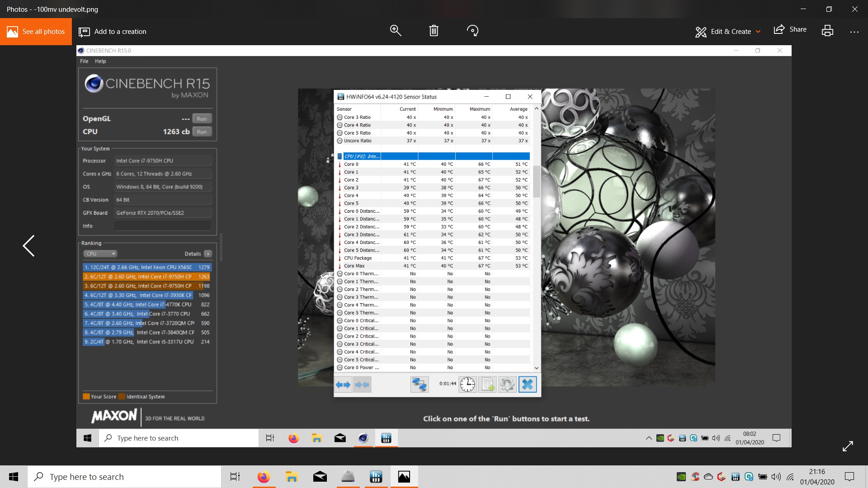Delete the photo using the trash icon

[434, 31]
